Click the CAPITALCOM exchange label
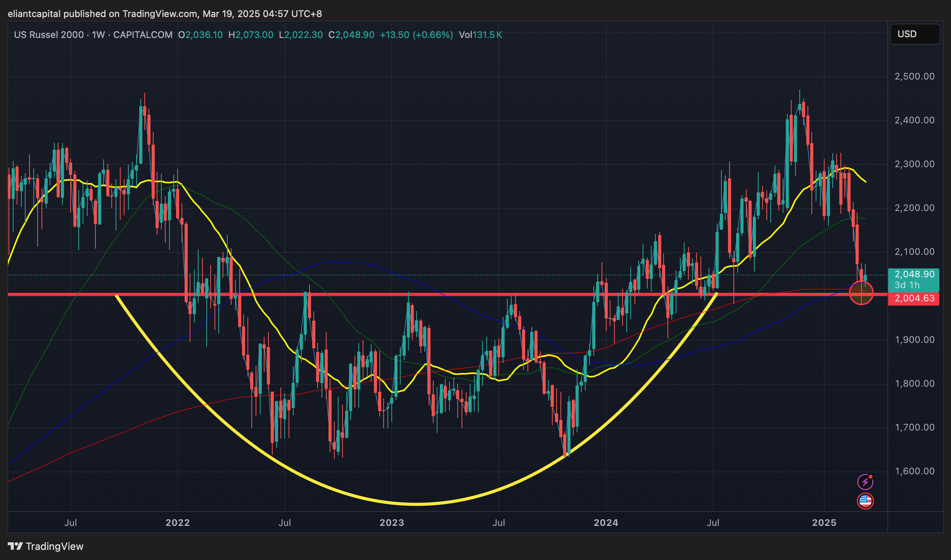Image resolution: width=951 pixels, height=560 pixels. point(143,35)
